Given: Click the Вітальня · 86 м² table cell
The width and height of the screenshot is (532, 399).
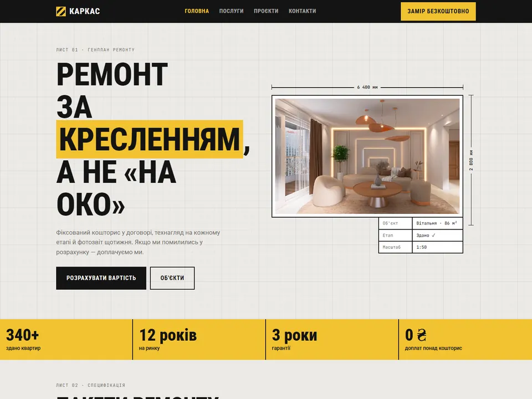Looking at the screenshot, I should click(x=437, y=223).
